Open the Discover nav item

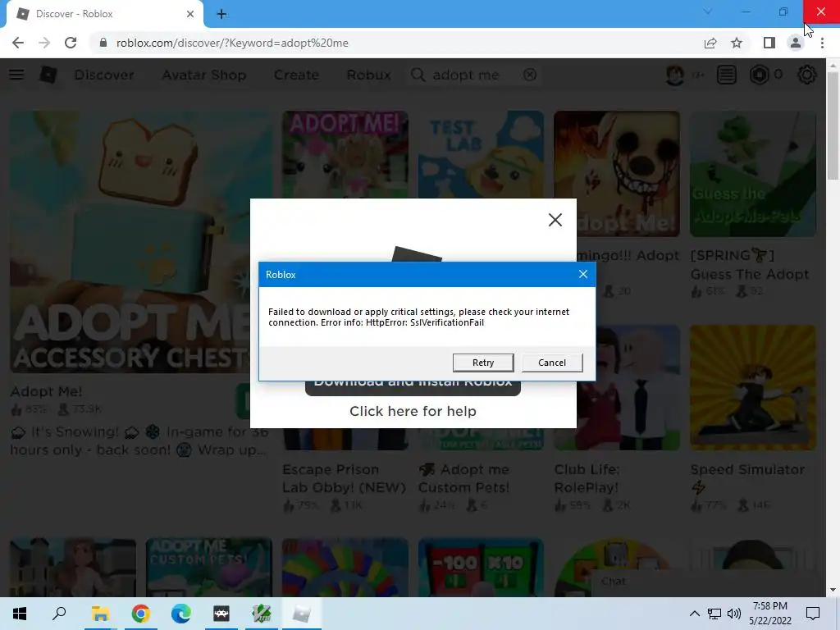click(x=104, y=75)
